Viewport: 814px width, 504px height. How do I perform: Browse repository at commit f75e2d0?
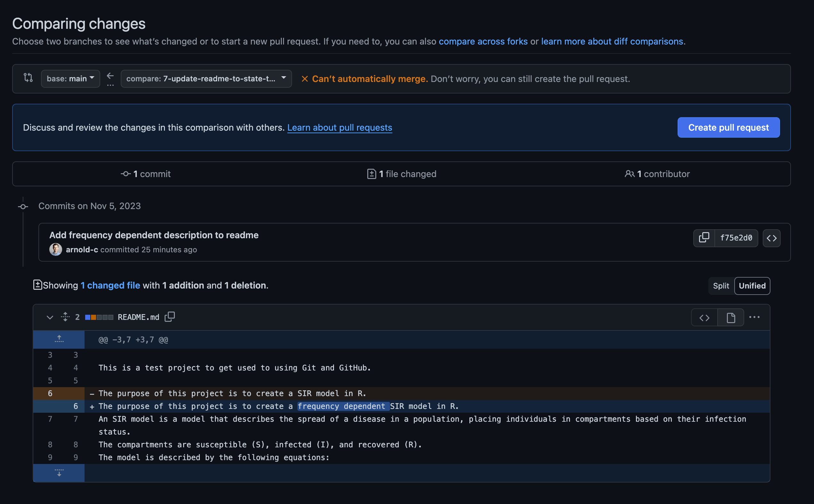771,238
